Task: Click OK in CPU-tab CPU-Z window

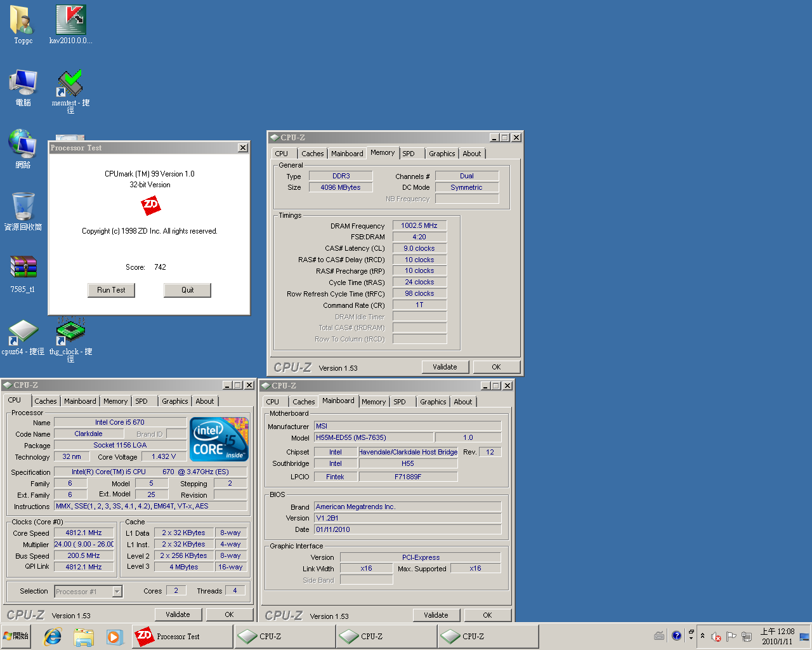Action: tap(229, 614)
